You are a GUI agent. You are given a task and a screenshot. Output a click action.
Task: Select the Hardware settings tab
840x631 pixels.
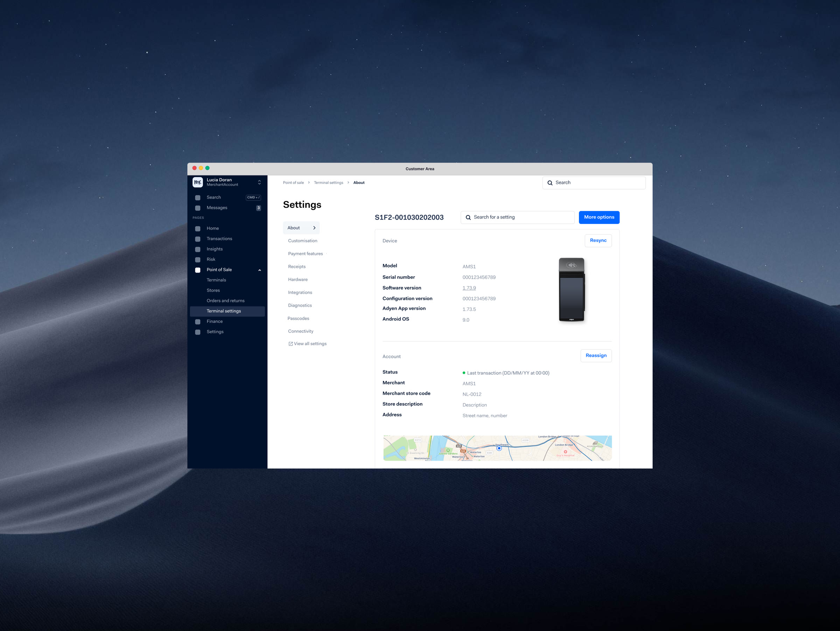click(298, 279)
